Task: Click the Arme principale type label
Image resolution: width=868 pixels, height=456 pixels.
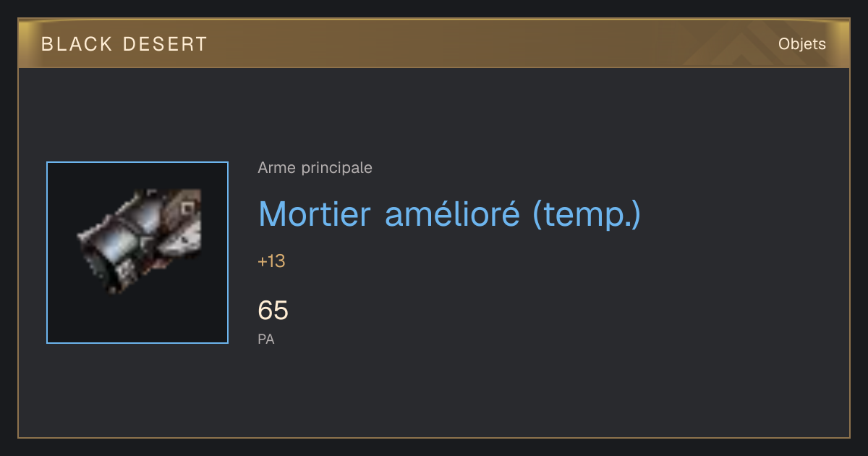Action: tap(315, 168)
